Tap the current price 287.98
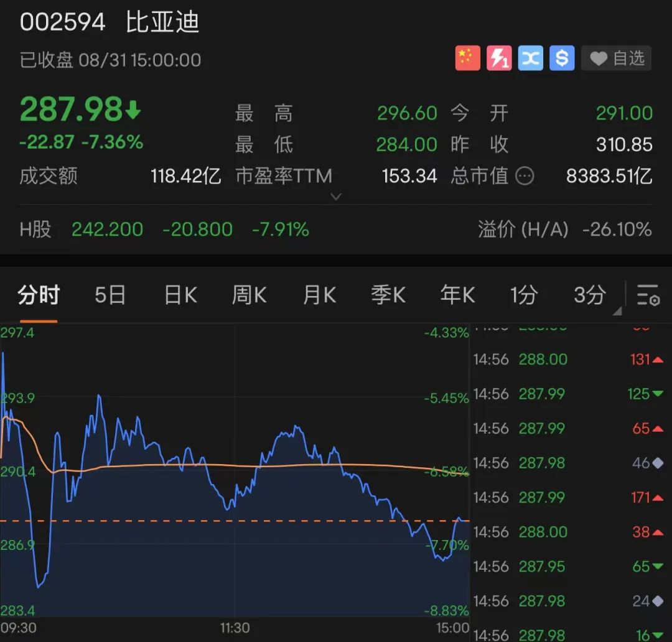Viewport: 672px width, 642px height. [x=80, y=109]
